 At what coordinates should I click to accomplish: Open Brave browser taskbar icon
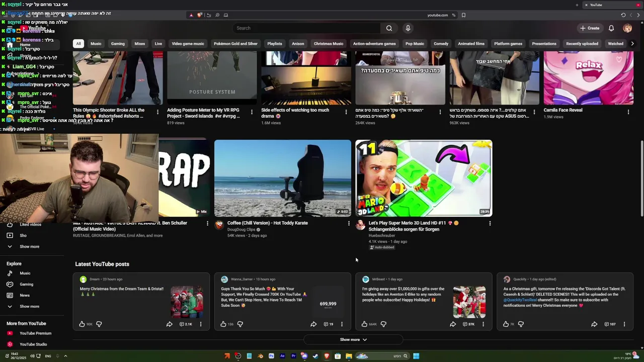point(327,356)
